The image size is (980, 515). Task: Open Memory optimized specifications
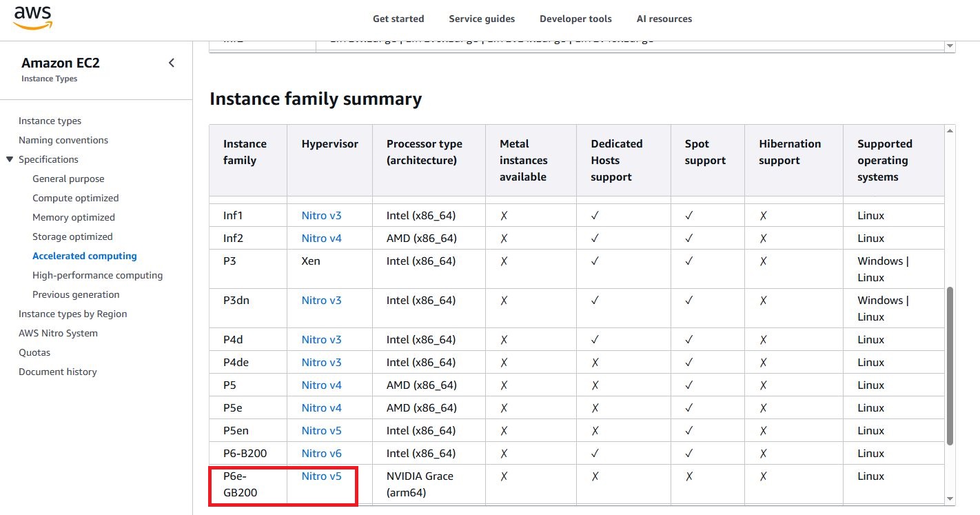pos(74,217)
